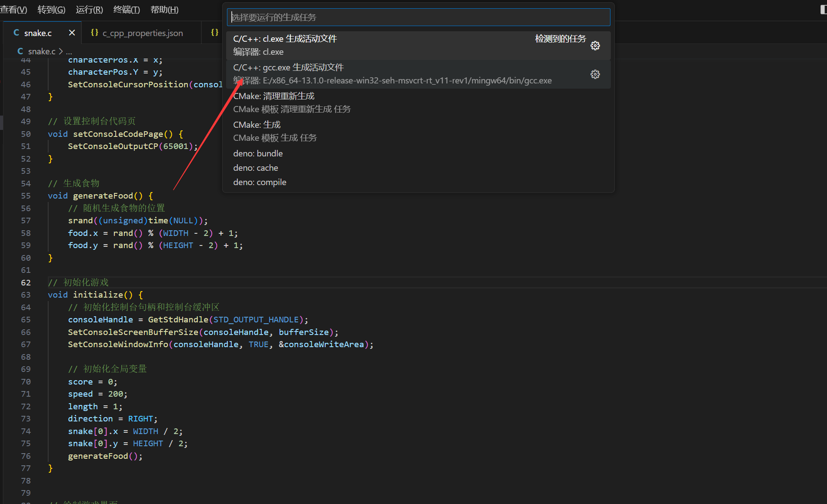Image resolution: width=827 pixels, height=504 pixels.
Task: Click the C file icon on snake.c tab
Action: coord(17,33)
